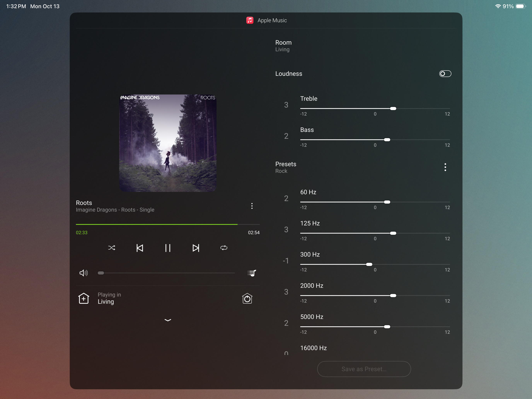Image resolution: width=532 pixels, height=399 pixels.
Task: Open add-room house icon
Action: [x=84, y=298]
